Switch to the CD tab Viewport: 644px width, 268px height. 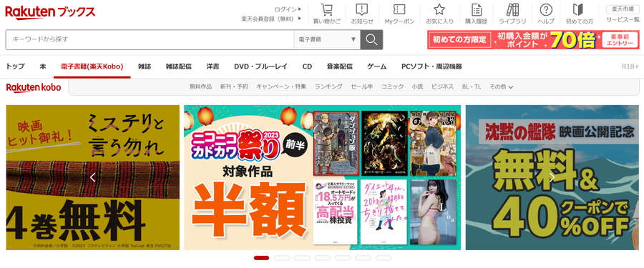click(307, 66)
